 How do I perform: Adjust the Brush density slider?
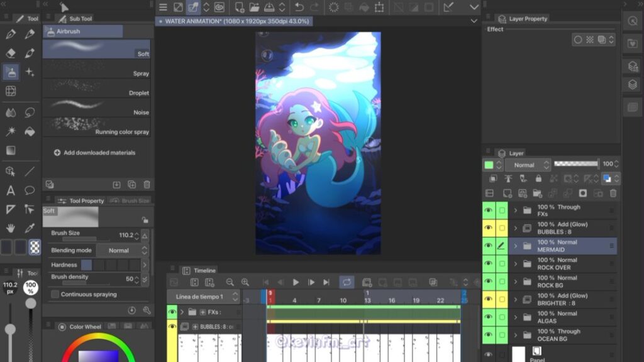(x=86, y=283)
